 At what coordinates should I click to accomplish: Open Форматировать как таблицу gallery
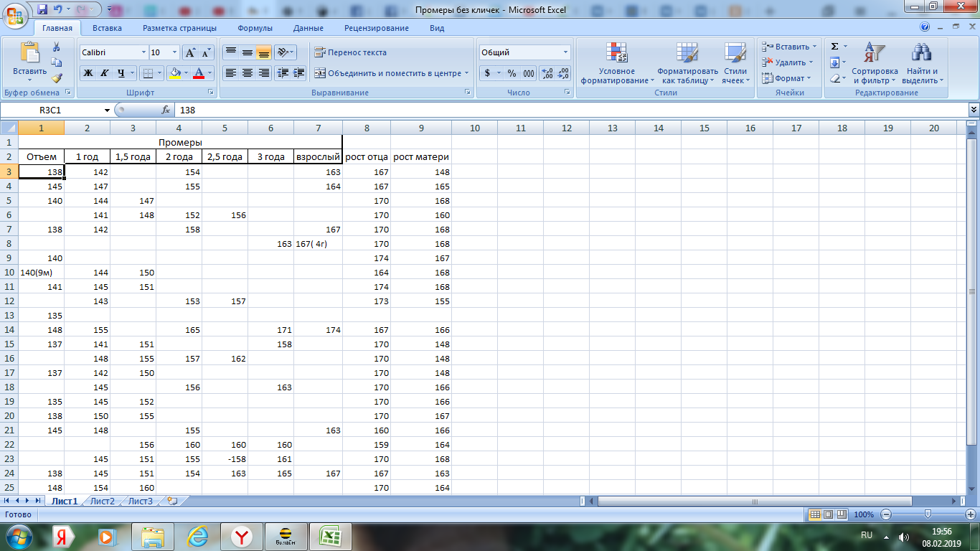(x=687, y=63)
